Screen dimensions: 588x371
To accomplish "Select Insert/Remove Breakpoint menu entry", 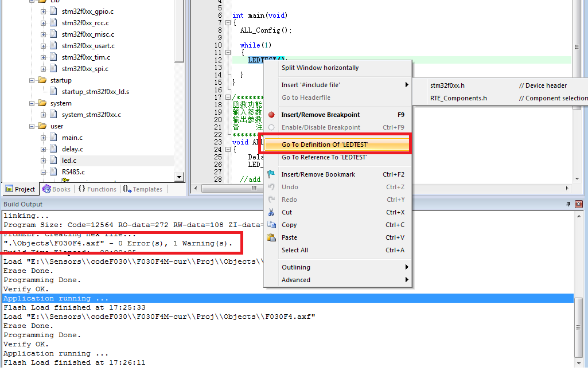I will [337, 115].
